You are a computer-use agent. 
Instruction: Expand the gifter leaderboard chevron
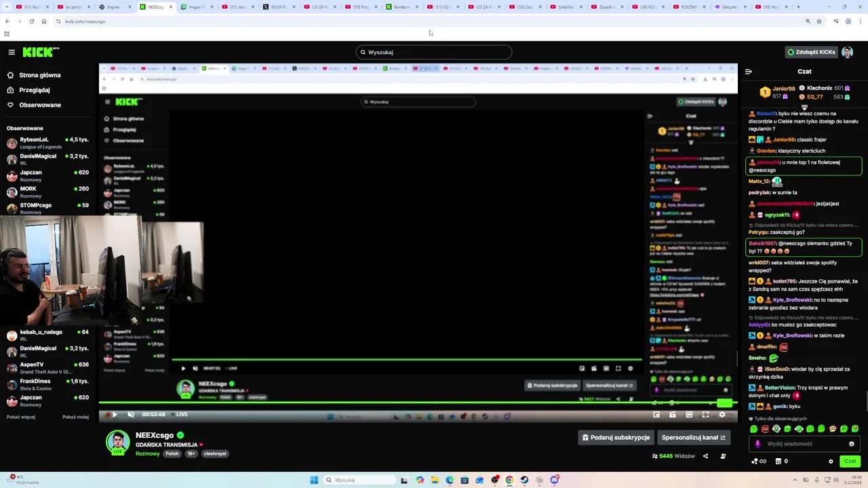(x=804, y=108)
